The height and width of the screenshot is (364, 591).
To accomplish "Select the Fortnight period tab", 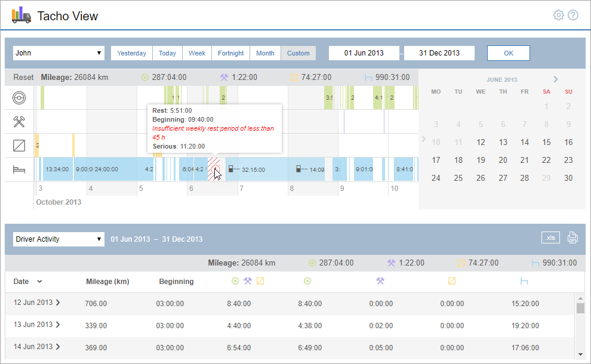I will coord(230,53).
